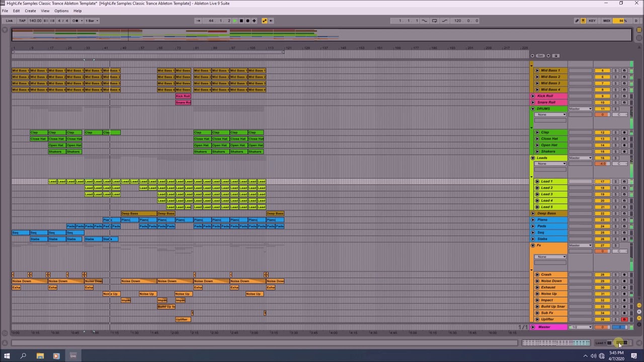Adjust the Leads track volume slider
The height and width of the screenshot is (362, 644).
[x=602, y=164]
